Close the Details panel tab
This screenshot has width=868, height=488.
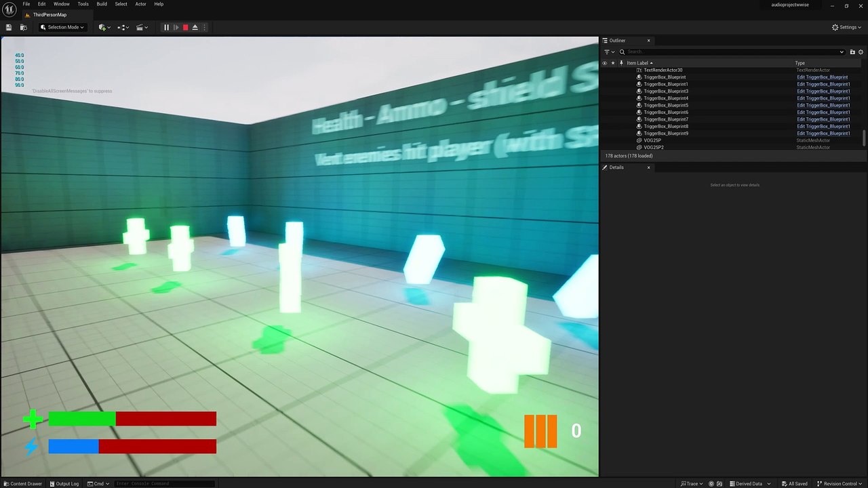(x=648, y=167)
